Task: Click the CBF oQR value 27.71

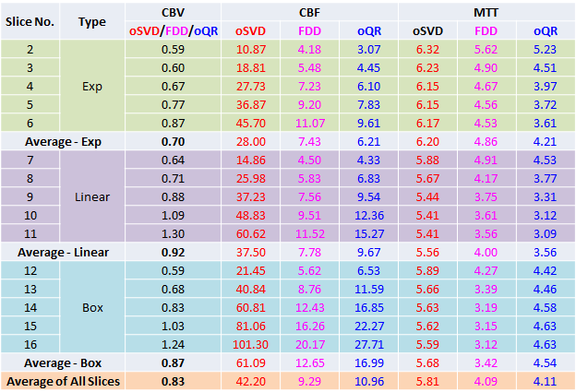Action: (369, 344)
